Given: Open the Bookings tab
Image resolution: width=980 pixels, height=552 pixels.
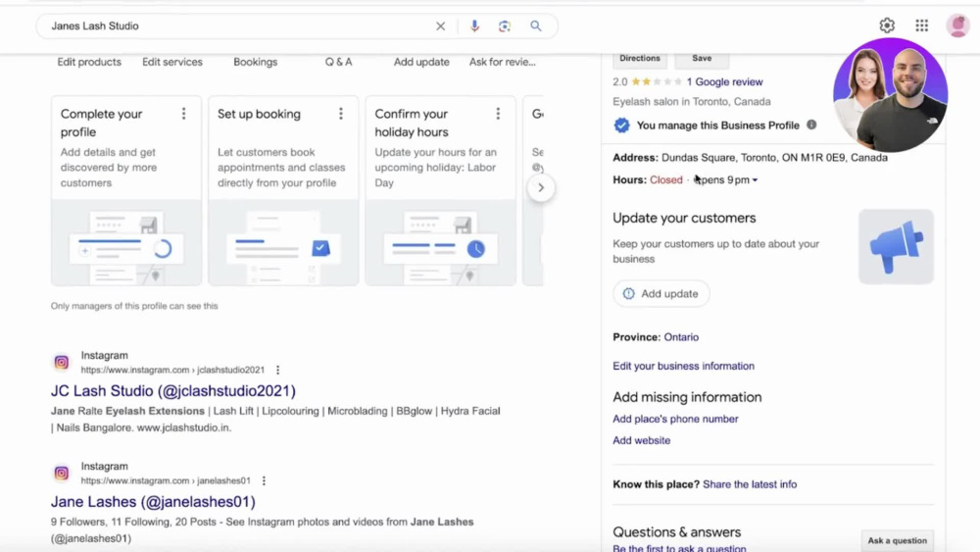Looking at the screenshot, I should [x=255, y=62].
